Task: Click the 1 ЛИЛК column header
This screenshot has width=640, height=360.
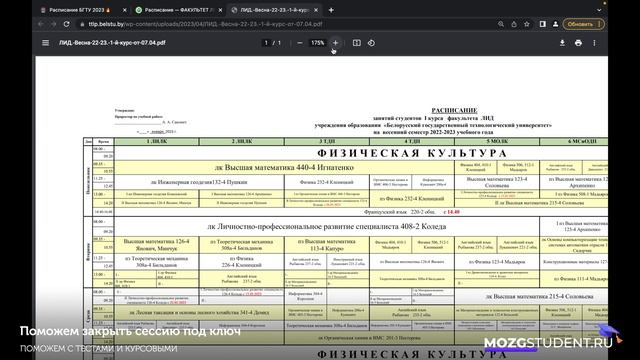Action: click(156, 141)
